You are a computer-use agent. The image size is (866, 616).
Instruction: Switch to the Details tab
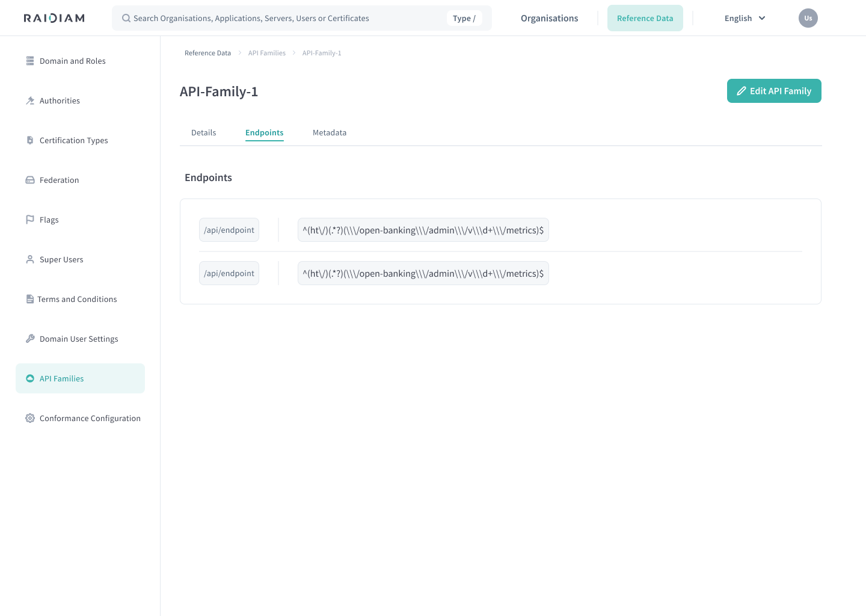[x=203, y=132]
